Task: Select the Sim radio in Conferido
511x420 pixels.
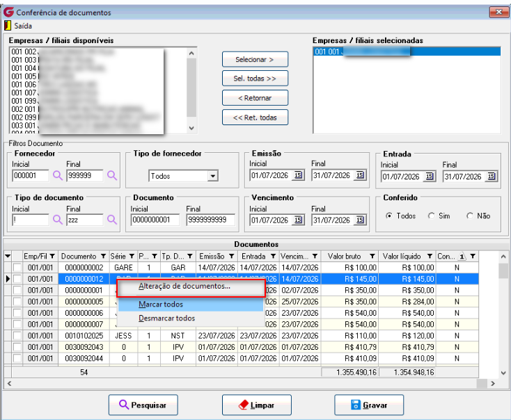Action: [432, 216]
